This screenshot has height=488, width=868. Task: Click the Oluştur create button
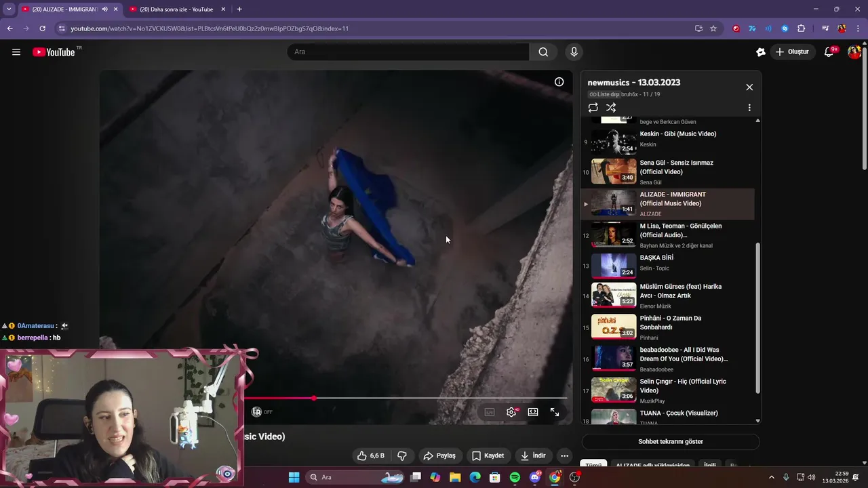click(x=792, y=52)
